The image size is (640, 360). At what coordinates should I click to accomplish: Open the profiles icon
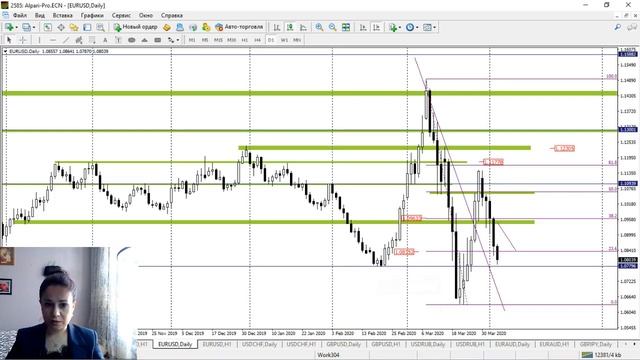click(26, 27)
